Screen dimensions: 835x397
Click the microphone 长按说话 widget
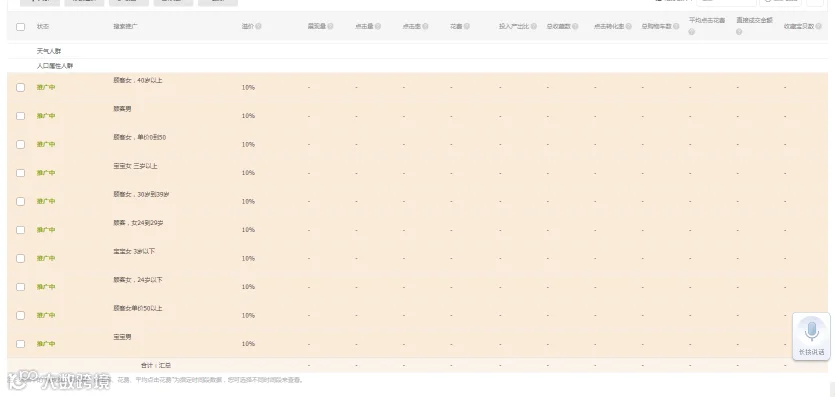pyautogui.click(x=811, y=336)
